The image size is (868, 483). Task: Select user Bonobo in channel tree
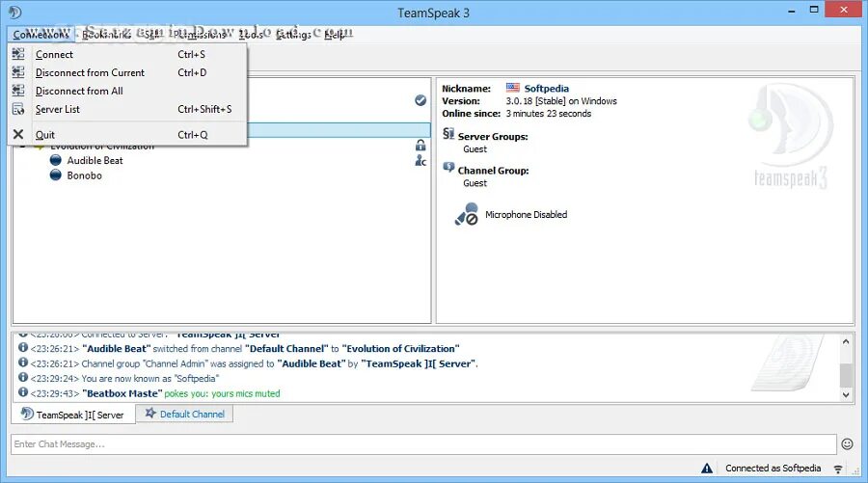[x=85, y=175]
